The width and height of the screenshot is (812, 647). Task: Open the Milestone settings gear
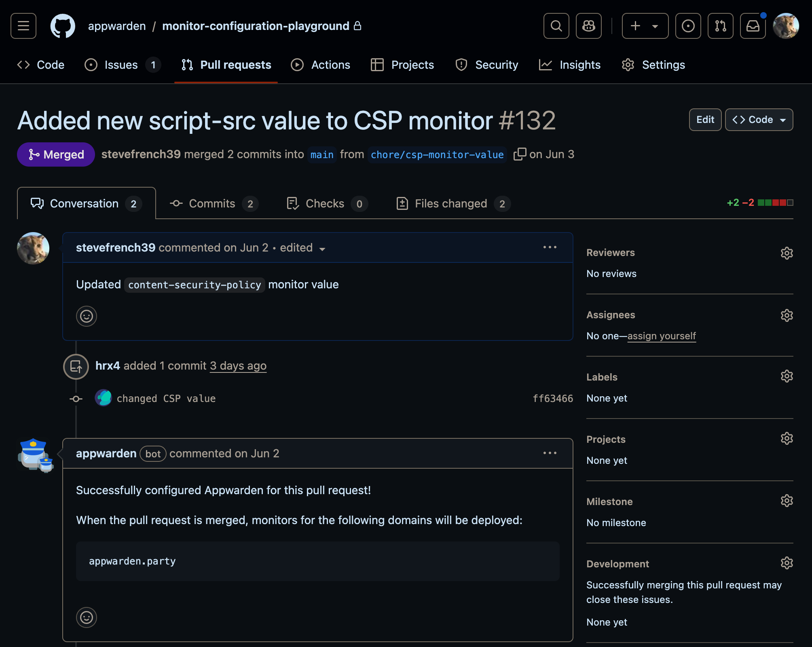pyautogui.click(x=787, y=501)
